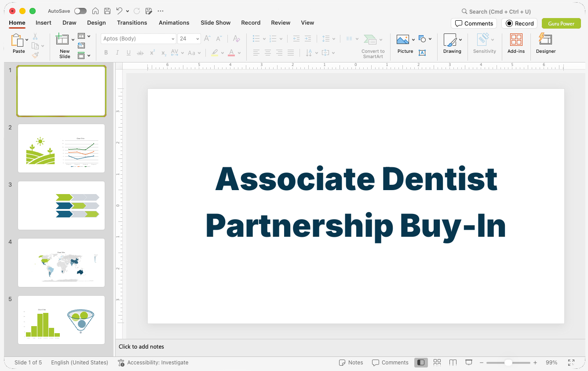Click the green Guru Power button
This screenshot has width=588, height=371.
pos(561,23)
